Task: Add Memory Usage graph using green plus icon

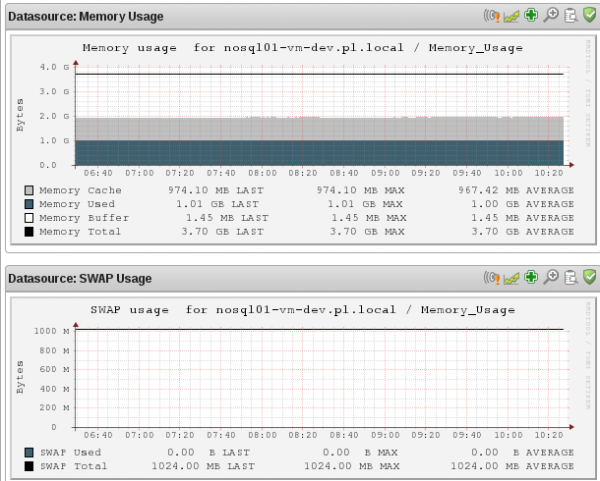Action: pyautogui.click(x=531, y=16)
